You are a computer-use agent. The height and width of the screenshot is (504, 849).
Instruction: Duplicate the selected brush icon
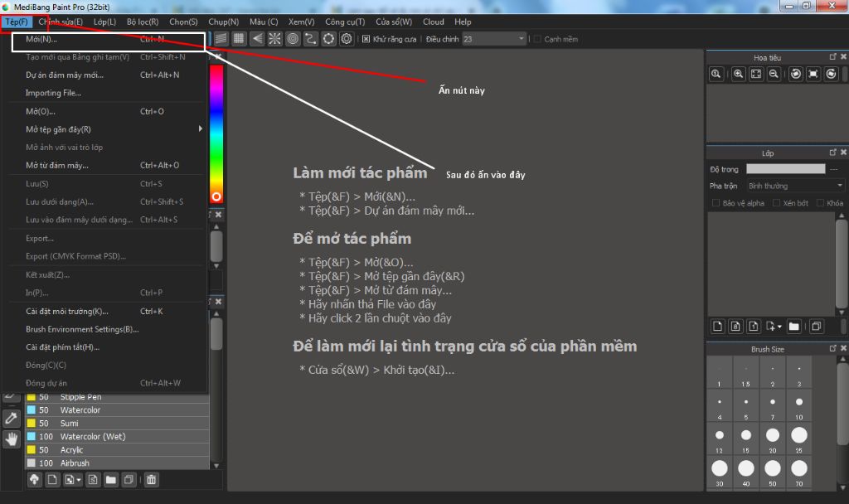pyautogui.click(x=129, y=480)
